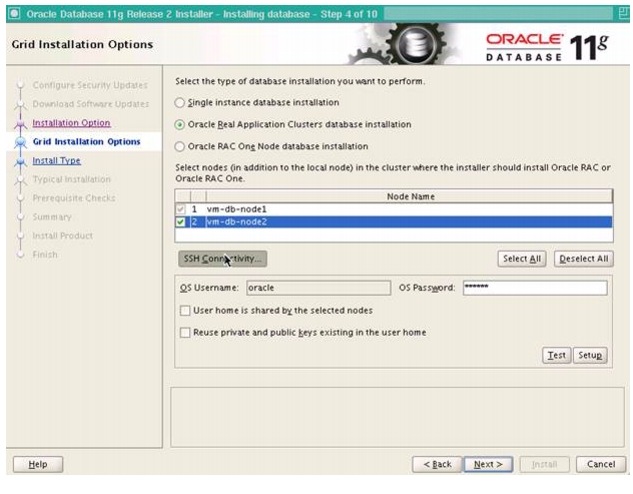Enable Reuse private and public keys option
The width and height of the screenshot is (633, 494).
[185, 333]
